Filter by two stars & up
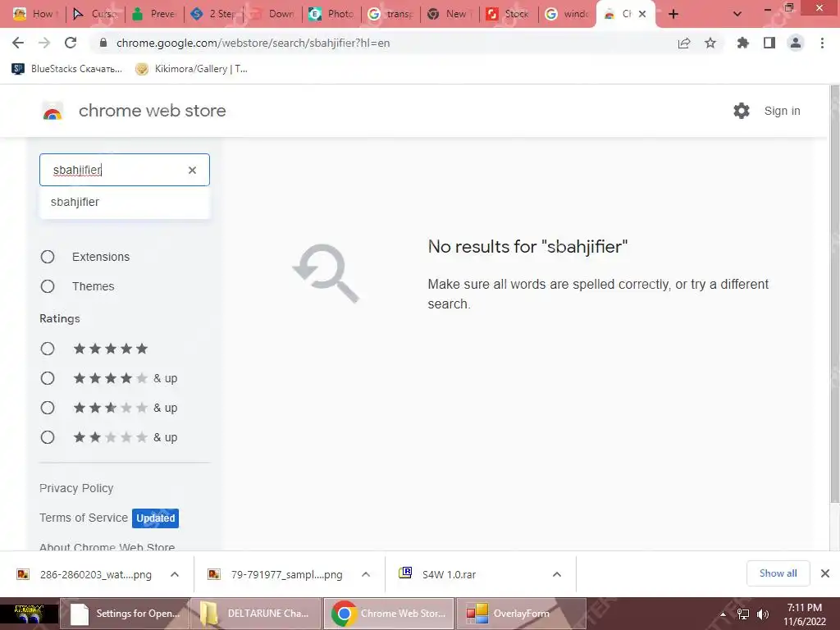This screenshot has height=630, width=840. tap(48, 438)
